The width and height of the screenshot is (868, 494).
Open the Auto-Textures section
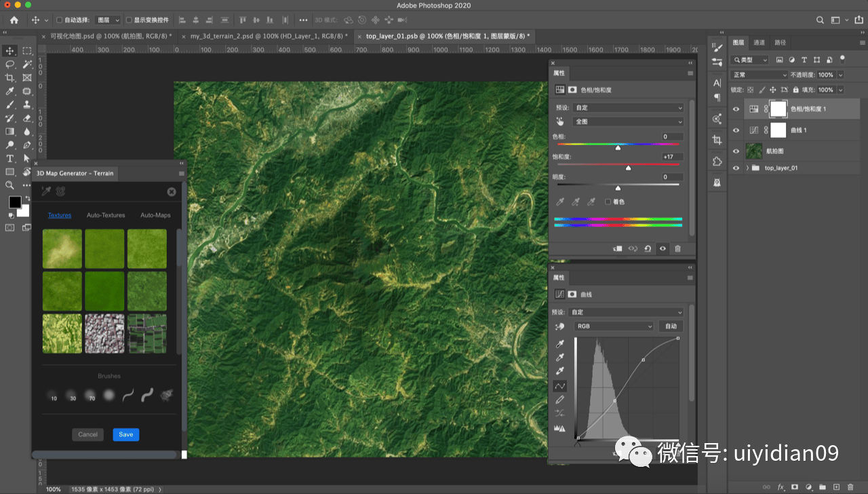pos(106,215)
